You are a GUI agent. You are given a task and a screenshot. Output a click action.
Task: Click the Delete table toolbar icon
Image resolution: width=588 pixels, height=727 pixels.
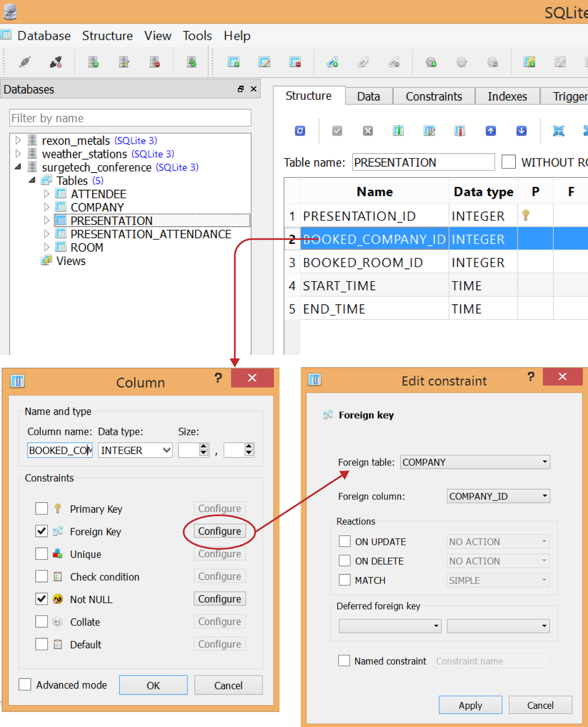point(295,62)
